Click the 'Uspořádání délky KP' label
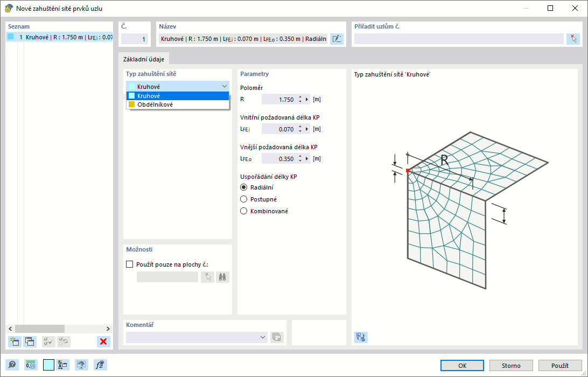Screen dimensions: 588x377 pyautogui.click(x=269, y=177)
